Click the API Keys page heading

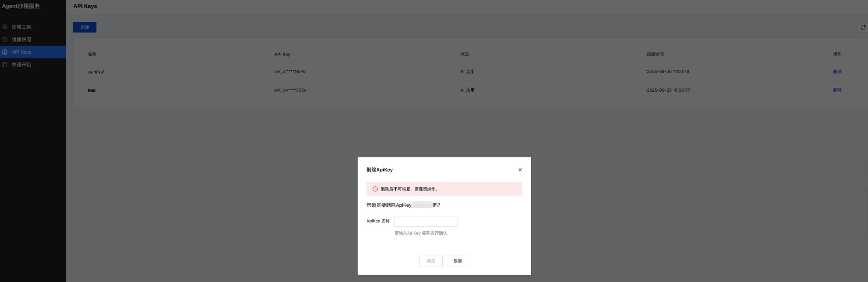pyautogui.click(x=85, y=6)
